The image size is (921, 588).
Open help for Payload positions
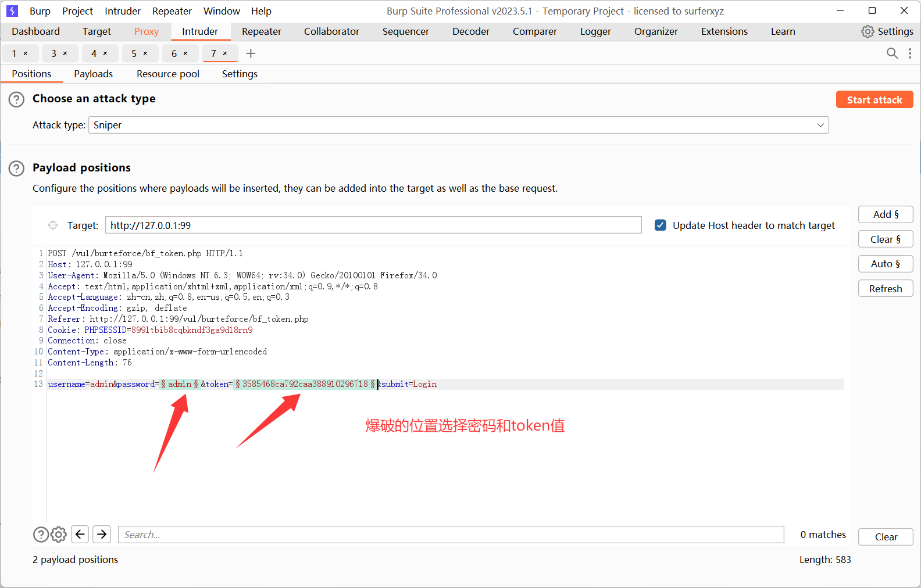point(16,168)
